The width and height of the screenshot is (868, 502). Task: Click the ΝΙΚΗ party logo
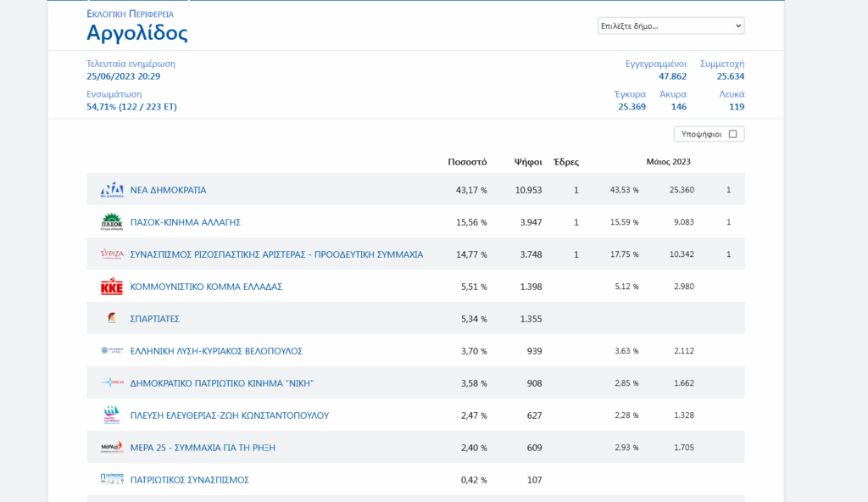[112, 382]
